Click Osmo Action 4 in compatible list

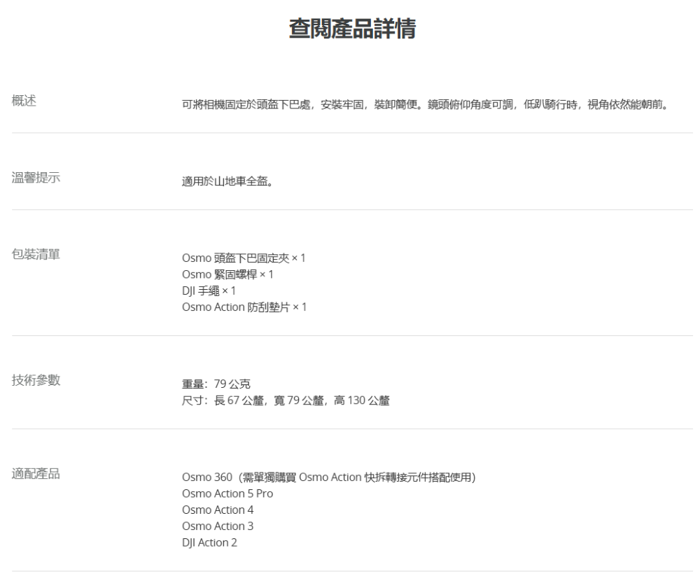(218, 510)
